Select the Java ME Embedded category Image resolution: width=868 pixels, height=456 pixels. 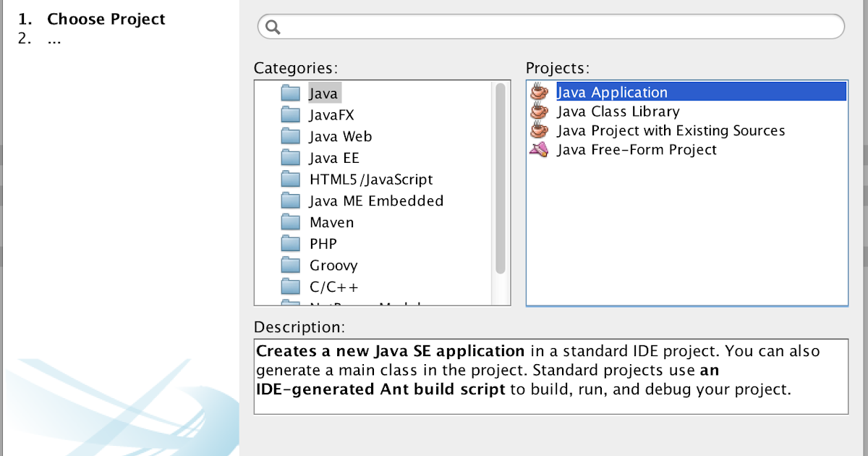click(375, 200)
